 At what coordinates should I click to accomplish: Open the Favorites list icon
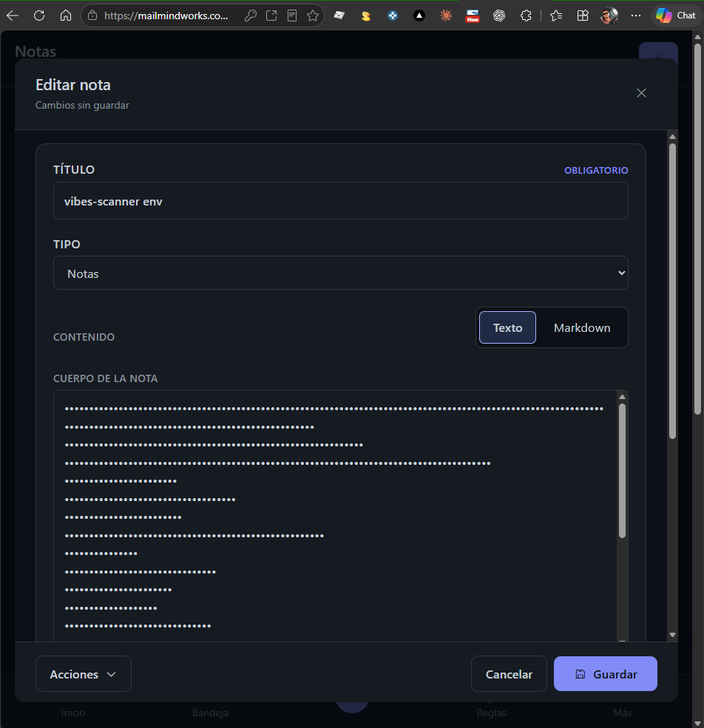[556, 16]
